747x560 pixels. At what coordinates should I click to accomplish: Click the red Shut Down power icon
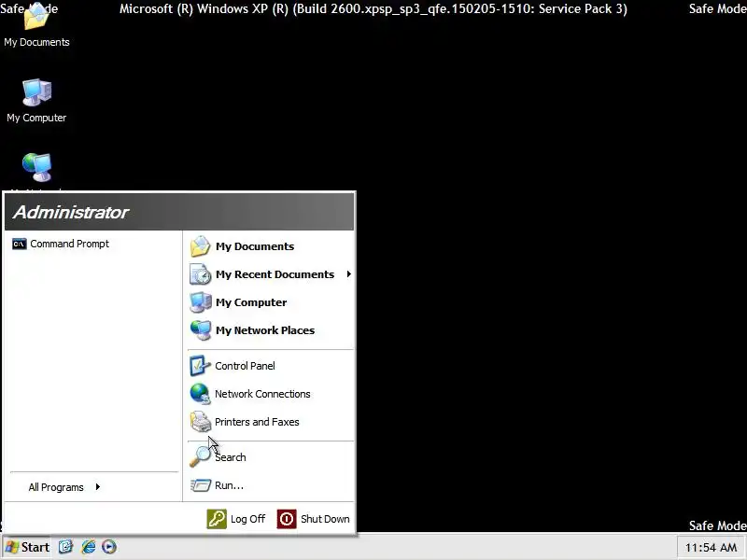pyautogui.click(x=287, y=519)
